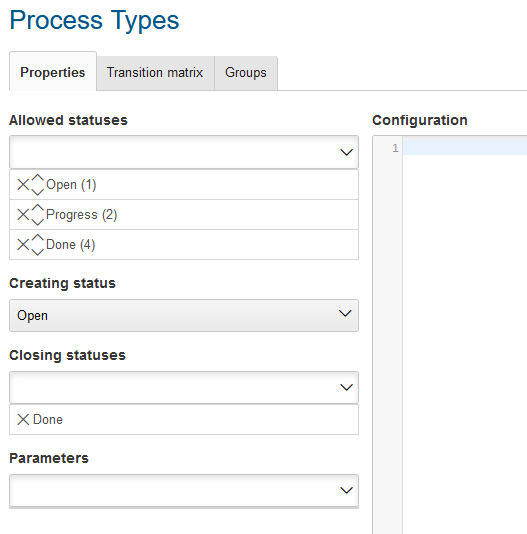
Task: Click the Configuration editor line number gutter
Action: point(388,335)
